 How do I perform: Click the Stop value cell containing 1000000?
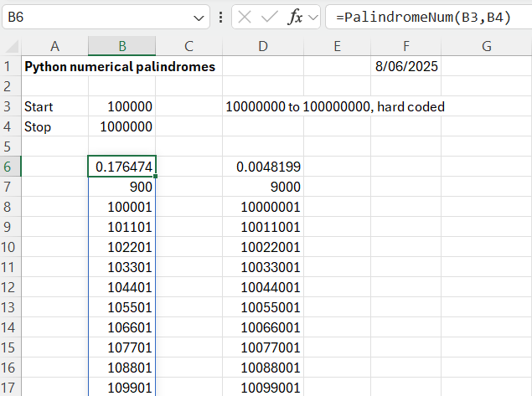(121, 126)
